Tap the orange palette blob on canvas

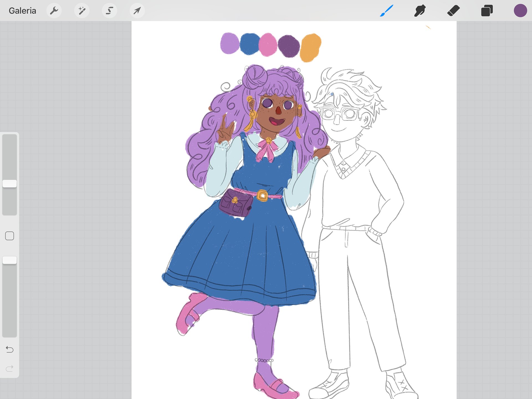pyautogui.click(x=311, y=47)
